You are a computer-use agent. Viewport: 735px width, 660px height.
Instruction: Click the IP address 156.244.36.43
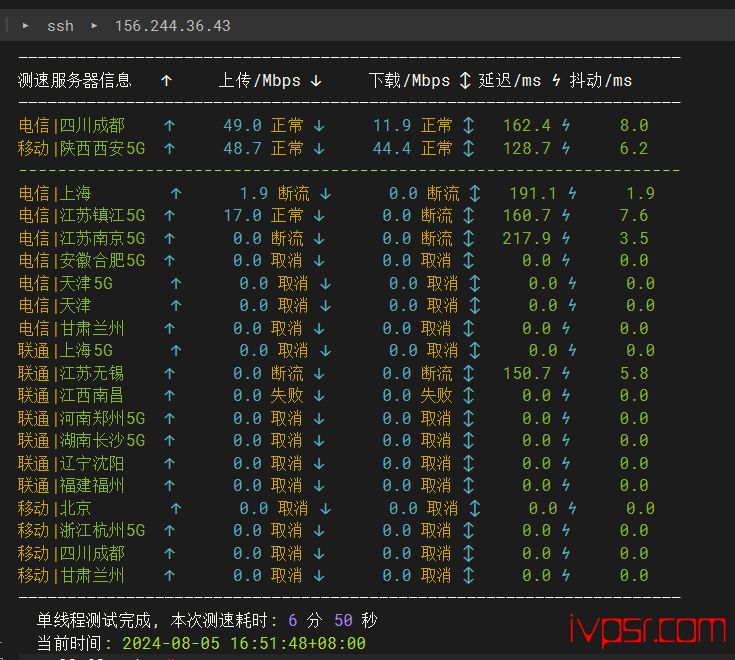pos(172,26)
